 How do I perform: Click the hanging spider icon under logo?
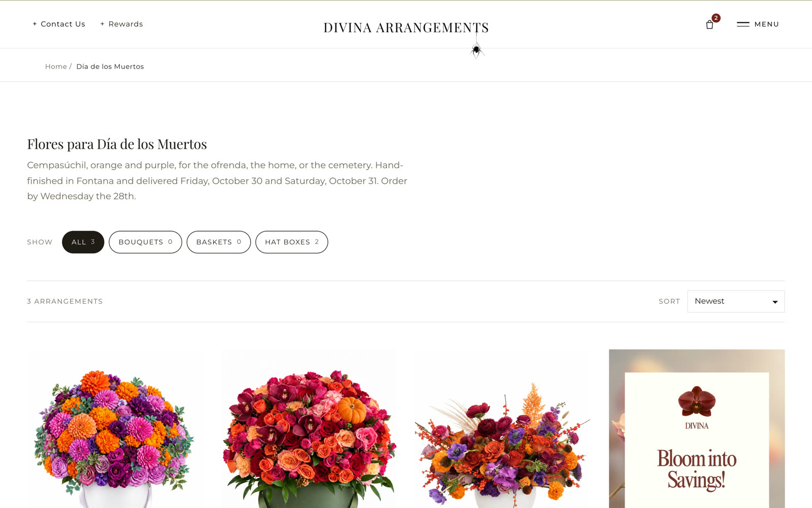tap(476, 50)
